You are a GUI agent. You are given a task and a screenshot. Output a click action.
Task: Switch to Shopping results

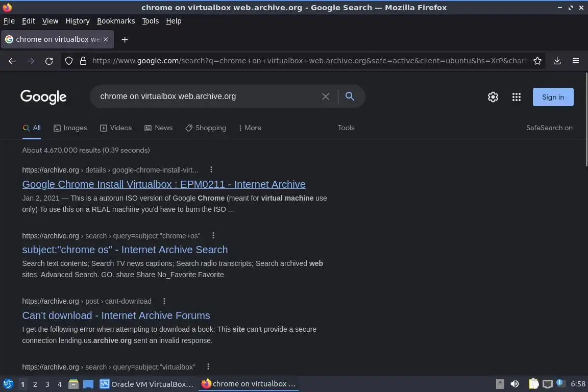click(206, 128)
